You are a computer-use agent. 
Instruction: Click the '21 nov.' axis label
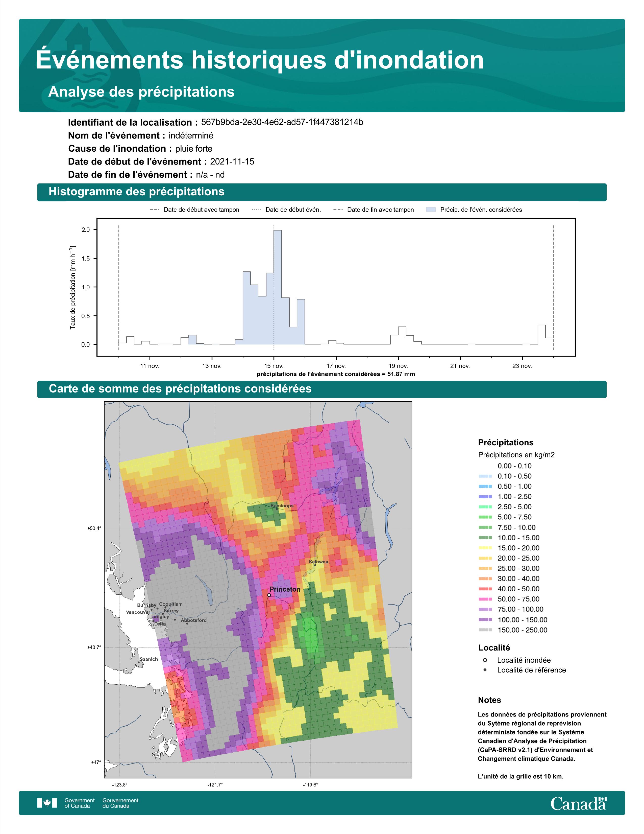tap(460, 366)
